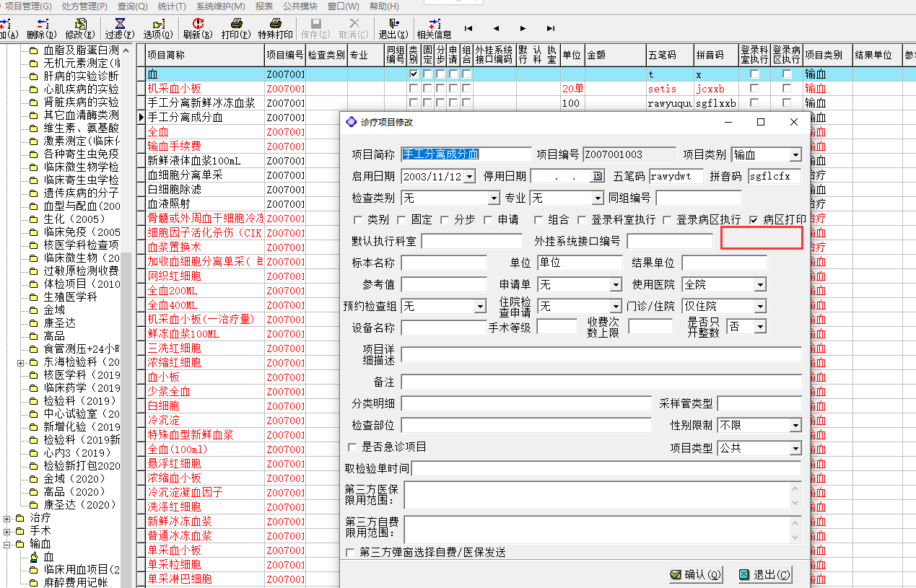916x588 pixels.
Task: Click the 退出(X) exit toolbar icon
Action: (393, 24)
